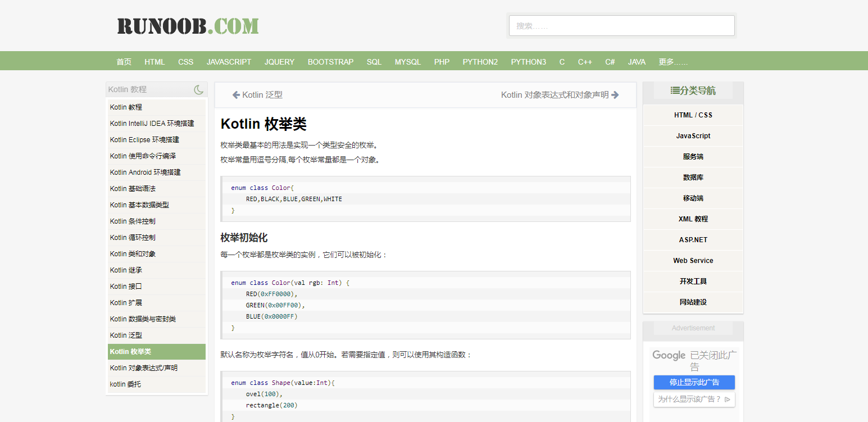The width and height of the screenshot is (868, 422).
Task: Open PHP in the navigation bar
Action: click(x=442, y=62)
